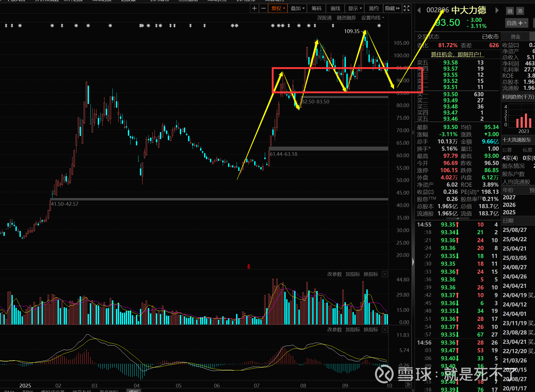Toggle 简约 simplified view mode
Screen dimensions: 535x392
(374, 9)
